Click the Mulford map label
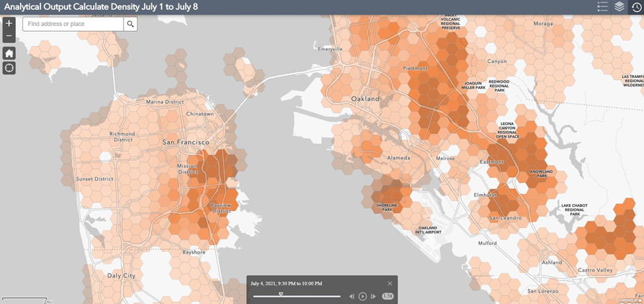The width and height of the screenshot is (644, 304). (x=487, y=243)
